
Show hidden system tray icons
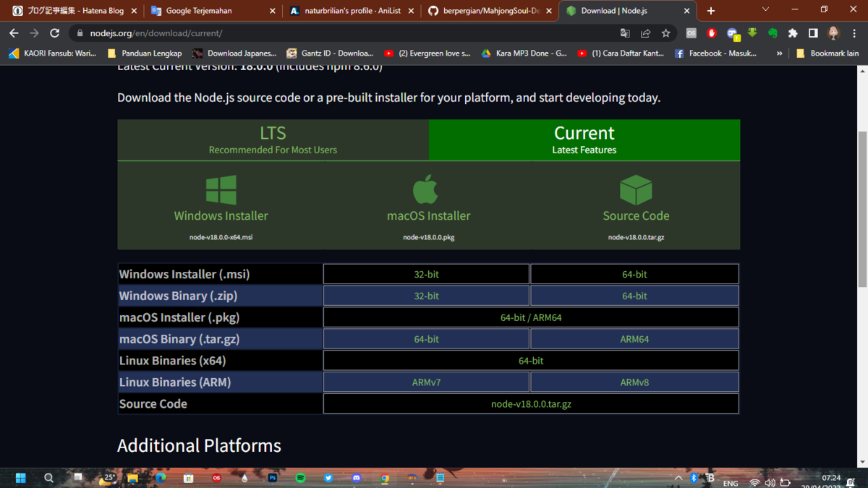tap(678, 479)
